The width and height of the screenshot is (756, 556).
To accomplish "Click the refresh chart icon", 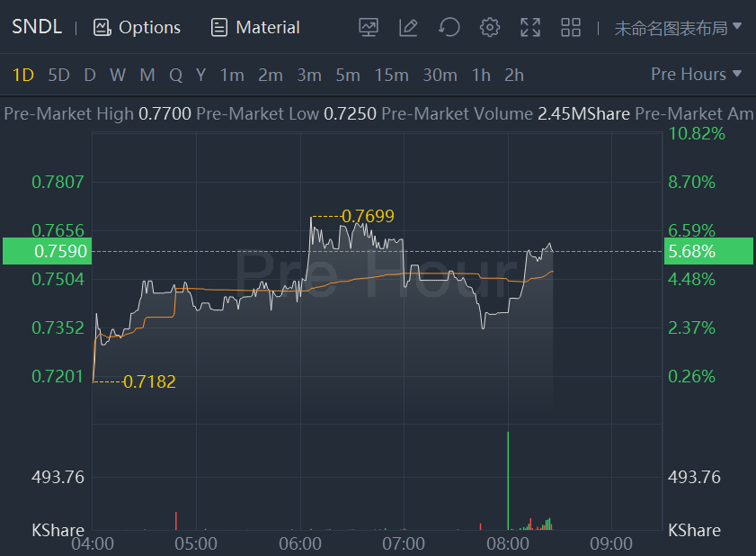I will [449, 27].
